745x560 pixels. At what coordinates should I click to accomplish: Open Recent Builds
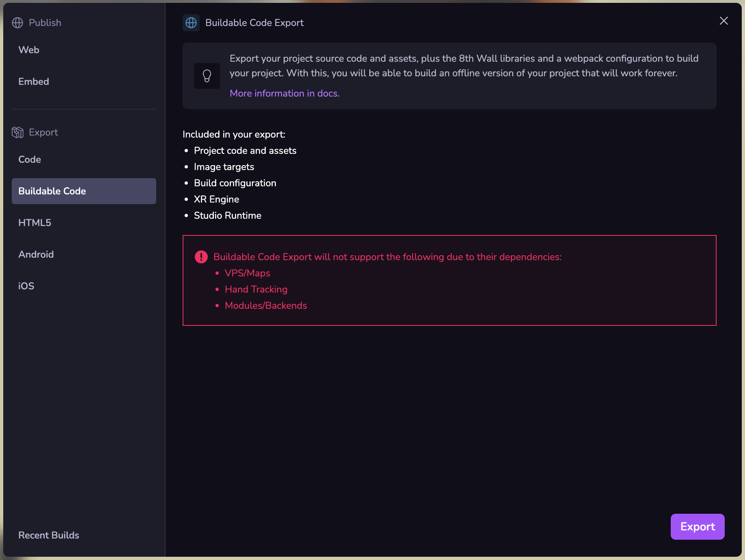click(49, 535)
